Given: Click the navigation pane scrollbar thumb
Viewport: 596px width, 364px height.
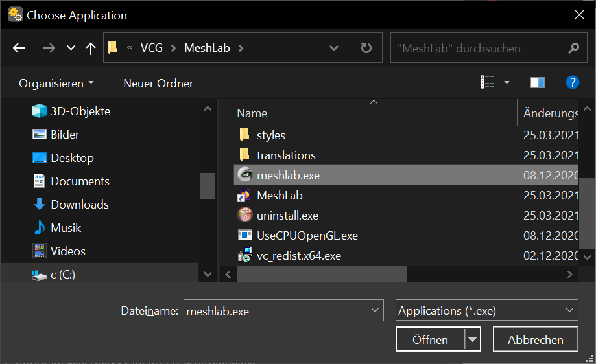Looking at the screenshot, I should [207, 186].
